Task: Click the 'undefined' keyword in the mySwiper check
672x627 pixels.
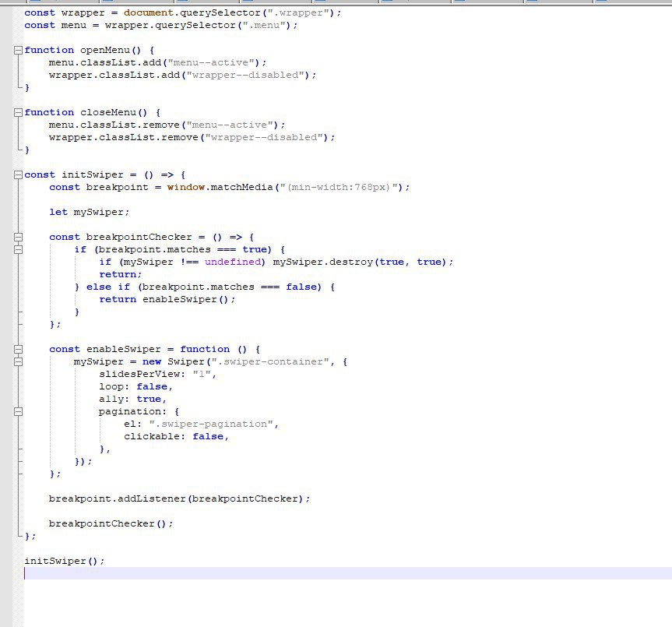Action: point(233,262)
